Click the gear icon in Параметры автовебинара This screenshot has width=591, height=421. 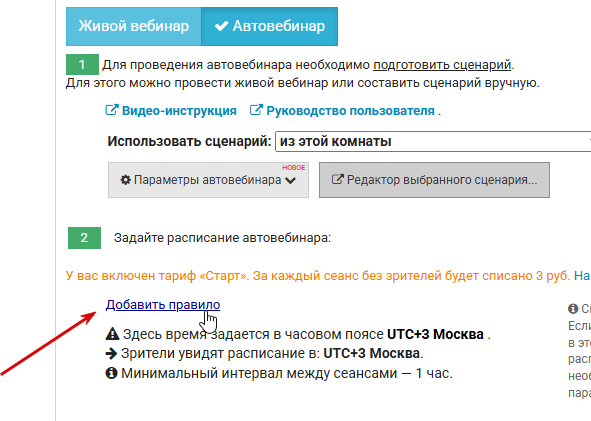click(126, 180)
